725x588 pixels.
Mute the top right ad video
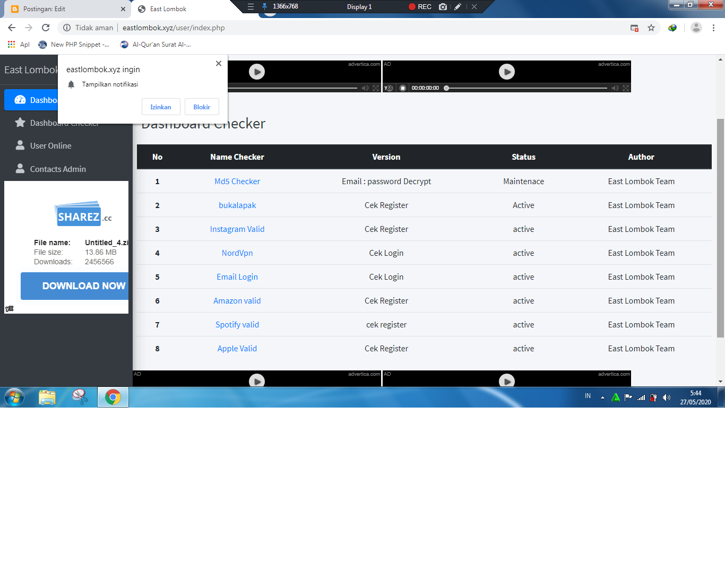tap(615, 88)
